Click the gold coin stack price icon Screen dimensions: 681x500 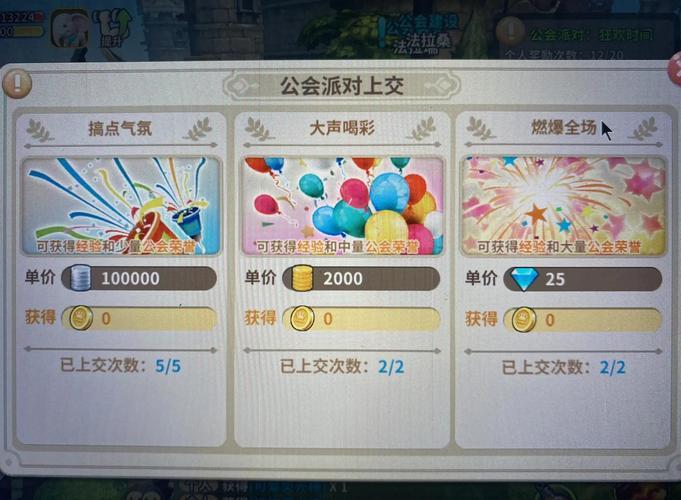point(302,278)
